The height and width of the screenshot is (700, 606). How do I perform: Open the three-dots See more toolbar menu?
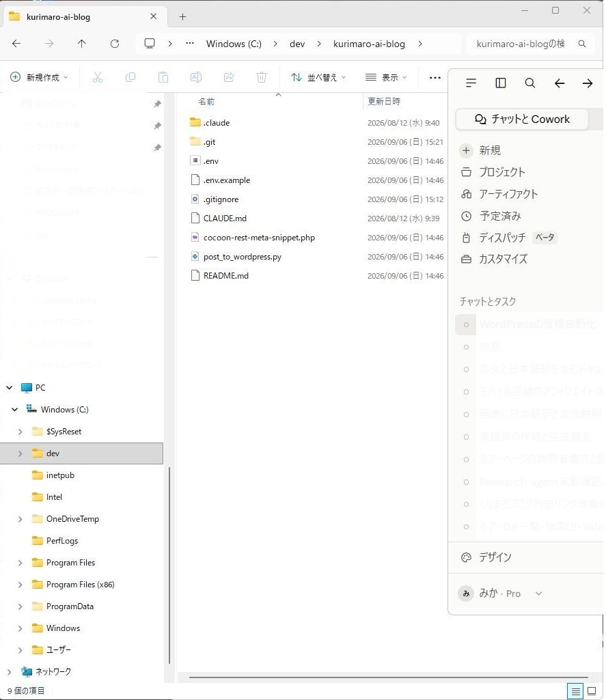click(435, 77)
